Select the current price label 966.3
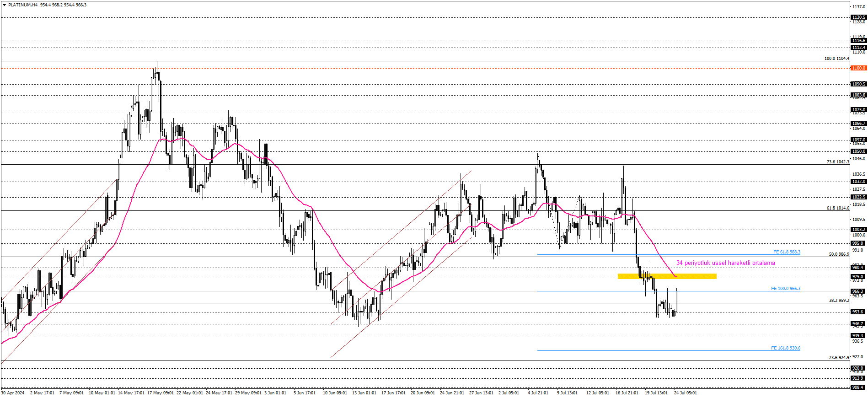Screen dimensions: 868x398 [858, 291]
